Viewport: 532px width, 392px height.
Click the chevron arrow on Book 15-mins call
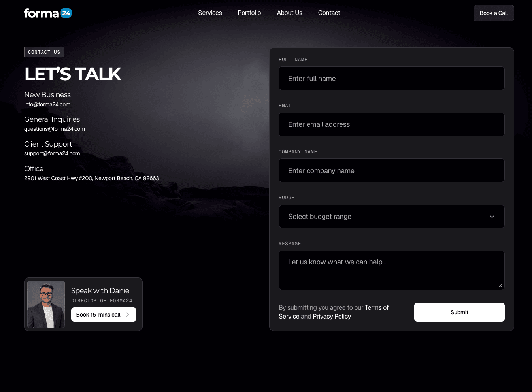click(128, 315)
